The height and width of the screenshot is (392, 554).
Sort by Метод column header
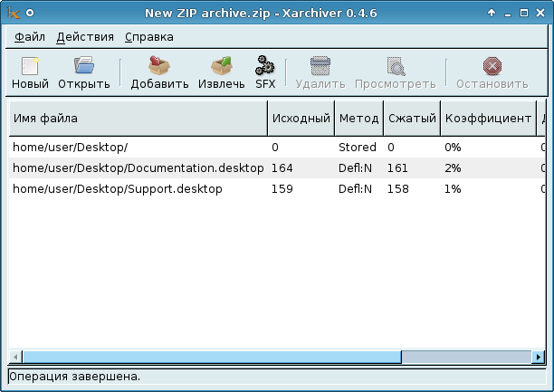pos(358,119)
